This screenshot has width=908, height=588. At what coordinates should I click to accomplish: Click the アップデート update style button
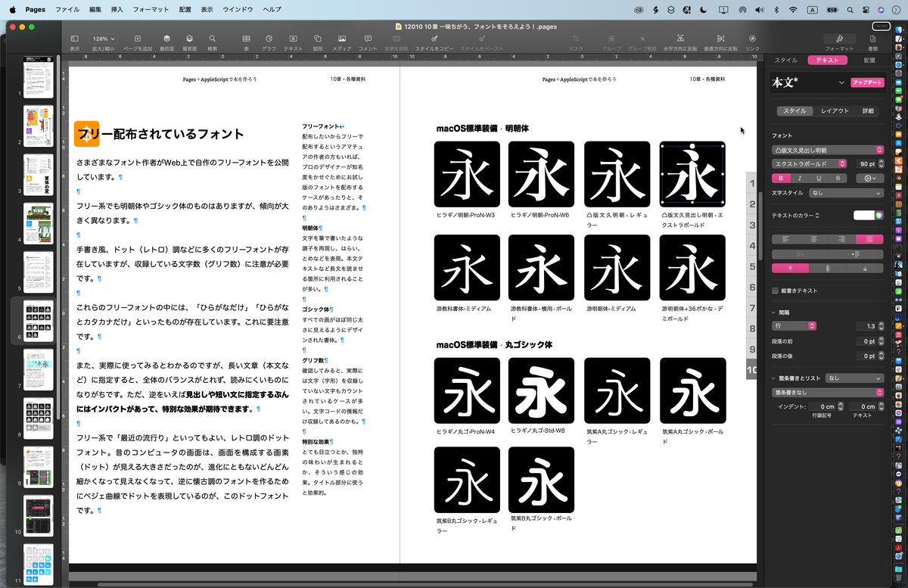pos(867,82)
